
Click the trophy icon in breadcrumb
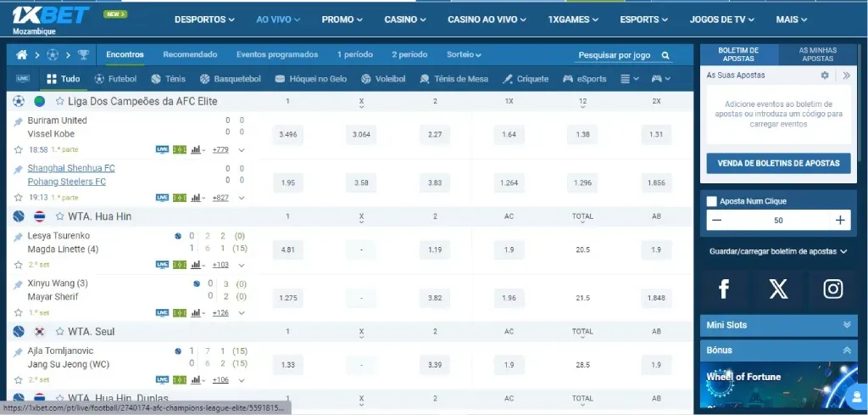(x=83, y=55)
